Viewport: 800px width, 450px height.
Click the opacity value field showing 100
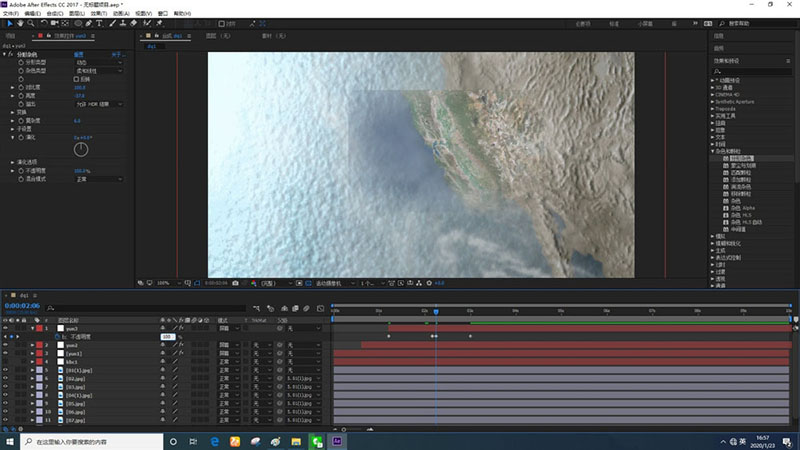(x=167, y=337)
